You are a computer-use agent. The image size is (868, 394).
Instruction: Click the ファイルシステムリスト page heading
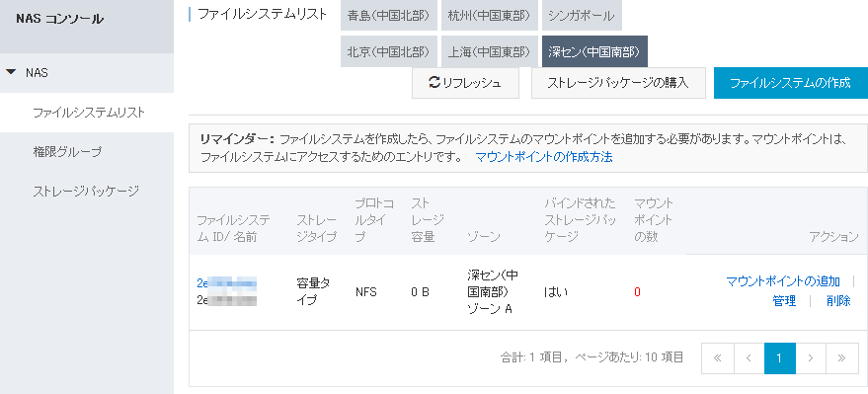point(263,15)
